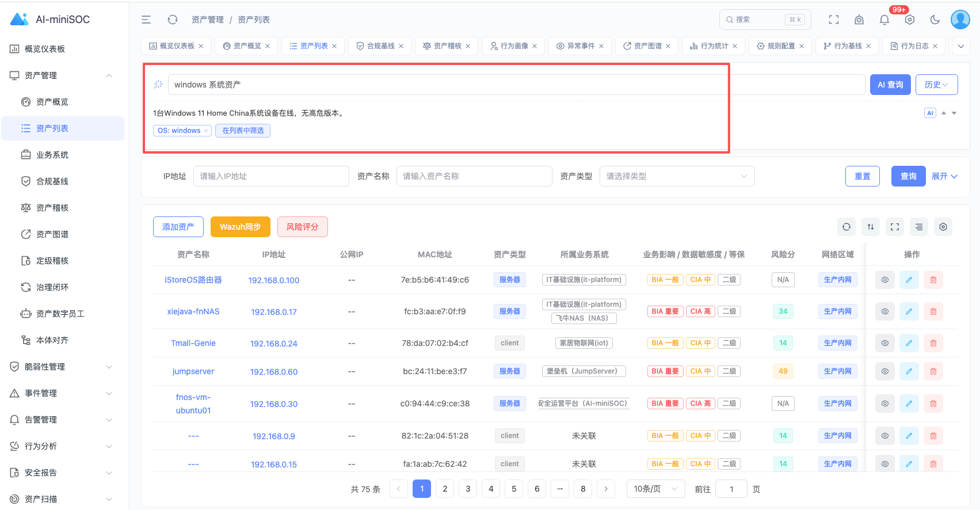Refresh the asset table data

846,227
